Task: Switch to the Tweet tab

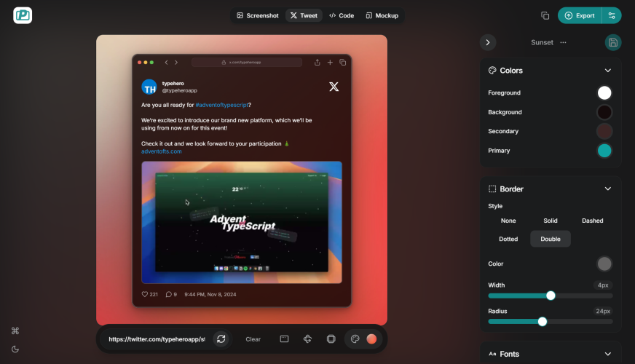Action: click(x=304, y=15)
